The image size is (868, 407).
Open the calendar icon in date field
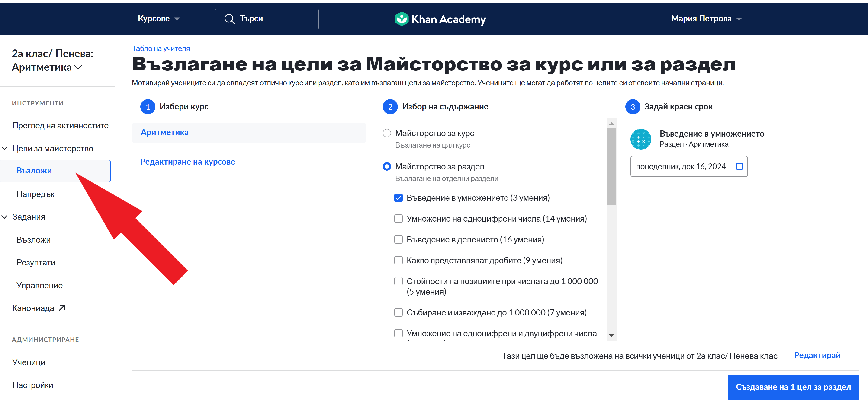tap(739, 166)
